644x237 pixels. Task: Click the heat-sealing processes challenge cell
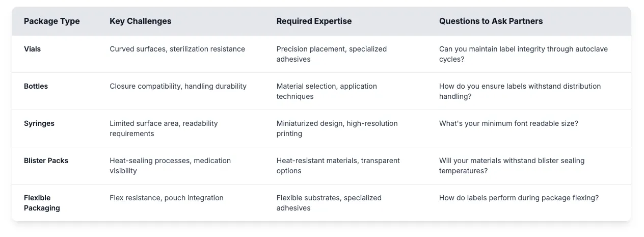pos(170,166)
